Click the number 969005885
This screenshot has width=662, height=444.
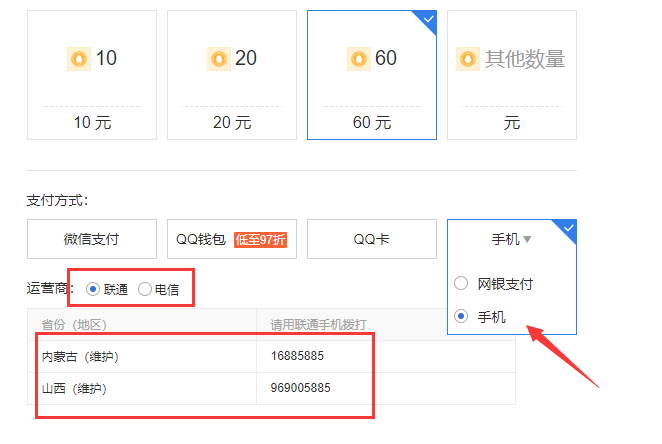point(301,388)
